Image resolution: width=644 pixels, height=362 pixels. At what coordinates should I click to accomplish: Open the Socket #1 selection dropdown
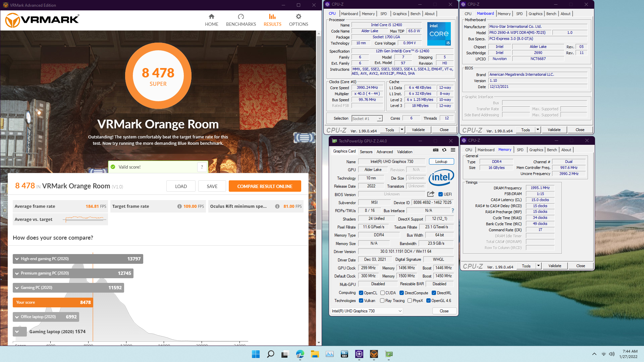367,119
